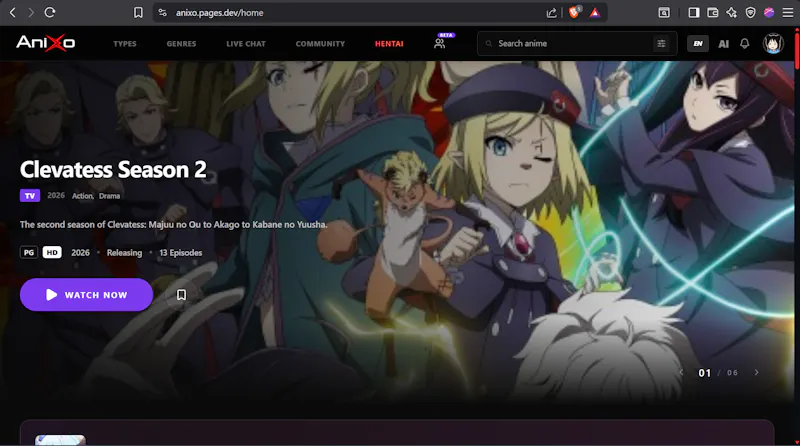Click the TV badge under the title
This screenshot has width=800, height=446.
[x=30, y=195]
